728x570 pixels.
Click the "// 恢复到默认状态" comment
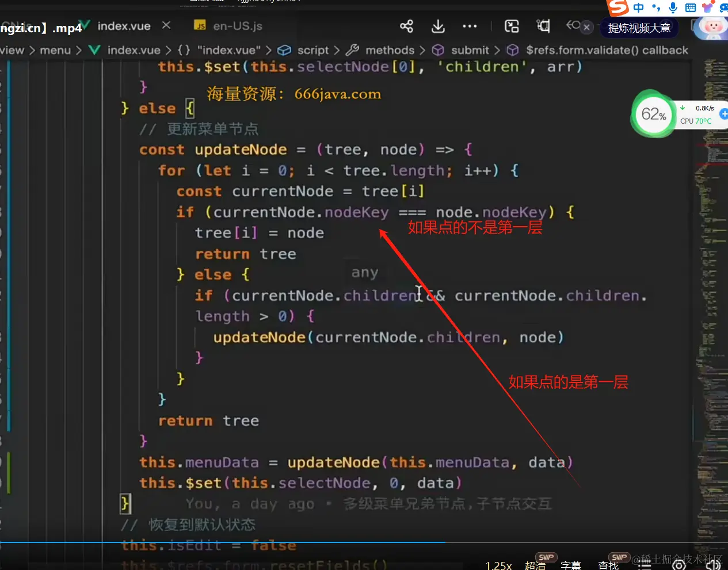click(x=188, y=525)
